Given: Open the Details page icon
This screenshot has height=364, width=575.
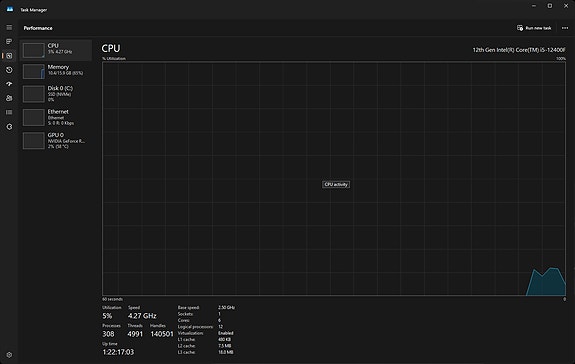Looking at the screenshot, I should click(9, 112).
